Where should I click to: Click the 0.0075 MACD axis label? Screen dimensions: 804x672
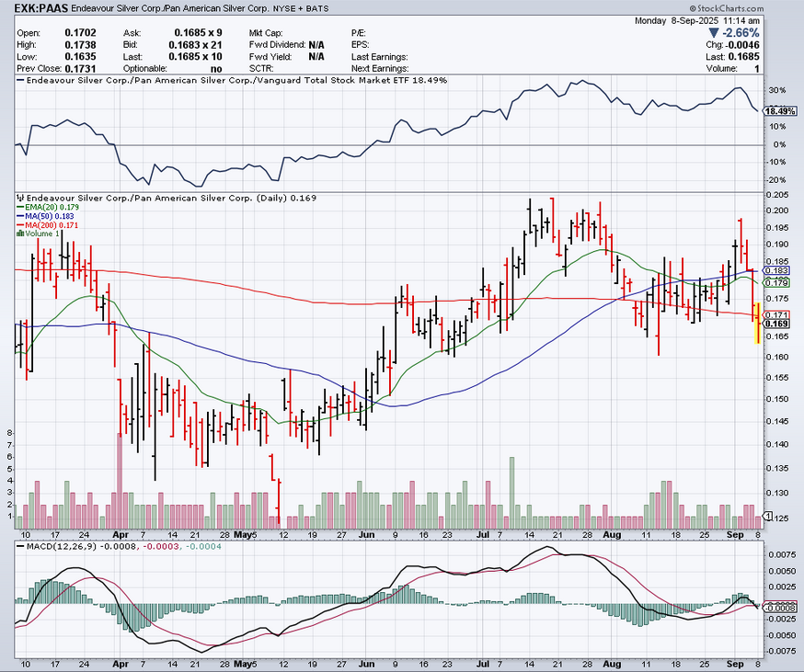pos(782,554)
